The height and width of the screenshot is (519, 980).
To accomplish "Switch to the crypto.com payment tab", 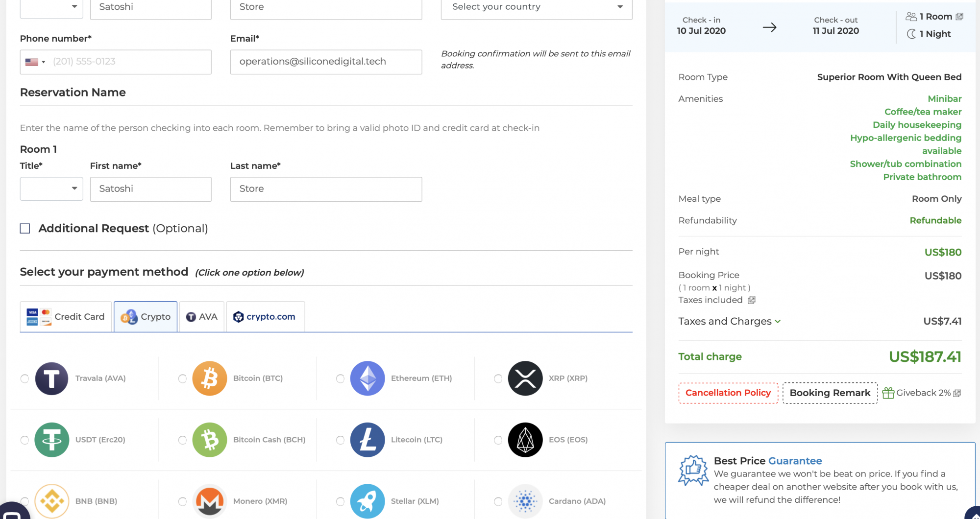I will point(266,317).
